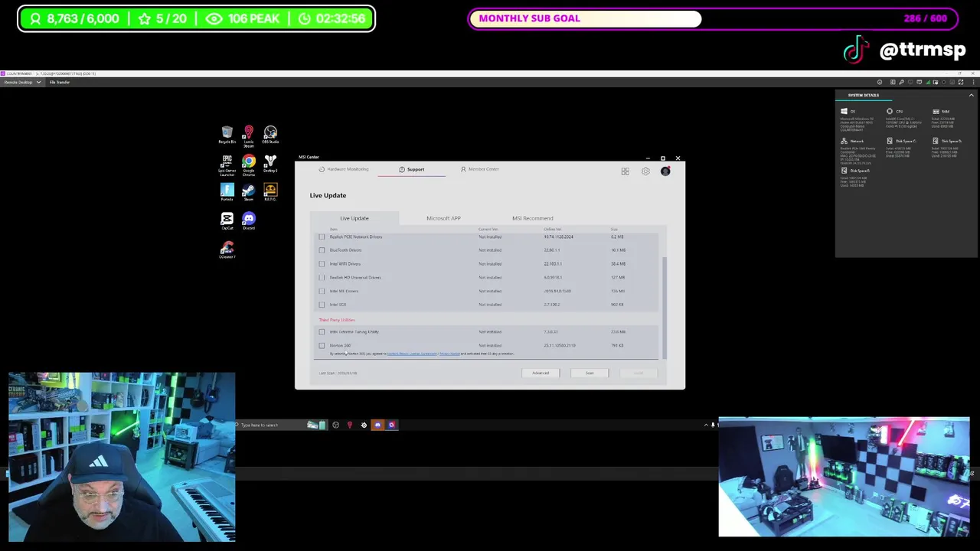Open MSI Center features grid icon

coord(625,171)
